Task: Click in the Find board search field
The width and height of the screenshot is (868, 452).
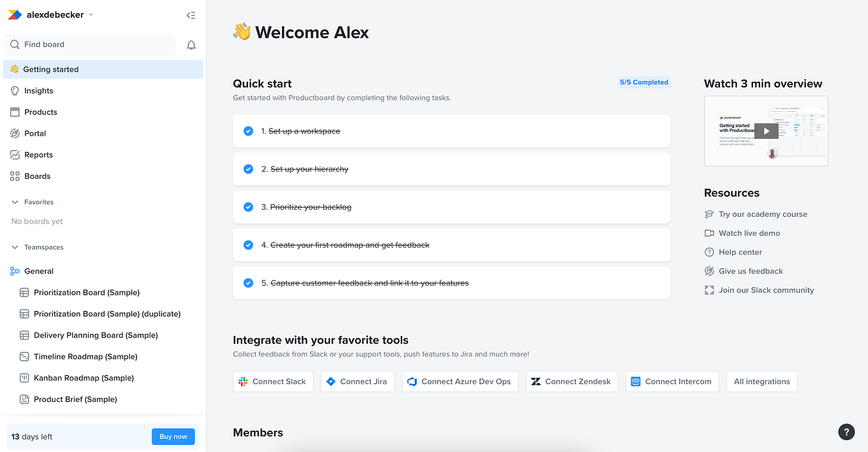Action: 89,45
